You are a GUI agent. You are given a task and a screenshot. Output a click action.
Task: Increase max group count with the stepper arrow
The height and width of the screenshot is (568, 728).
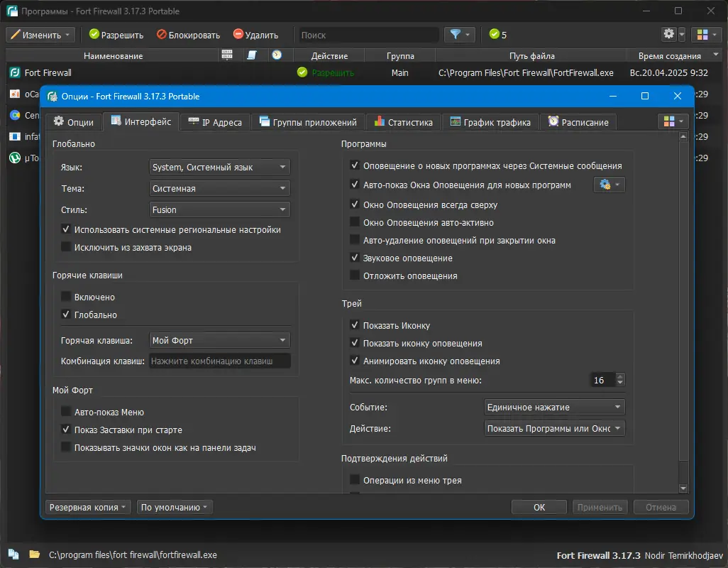[x=619, y=377]
